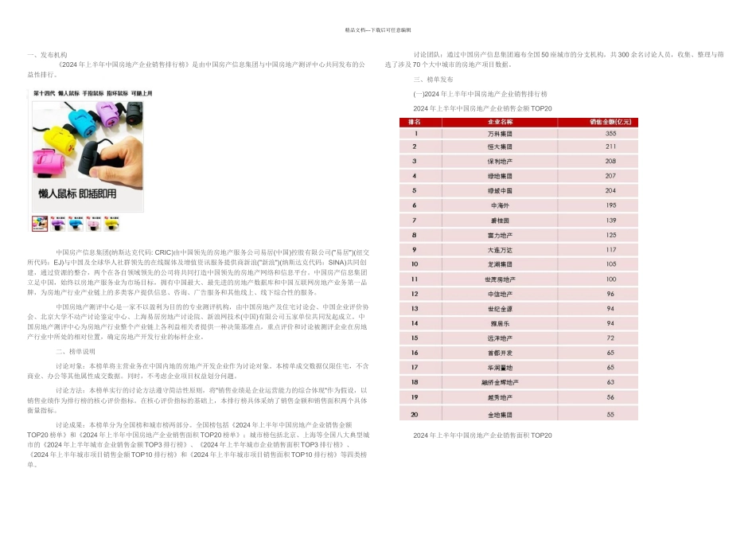Image resolution: width=756 pixels, height=535 pixels.
Task: Click the 企业名称 column header
Action: tap(500, 122)
